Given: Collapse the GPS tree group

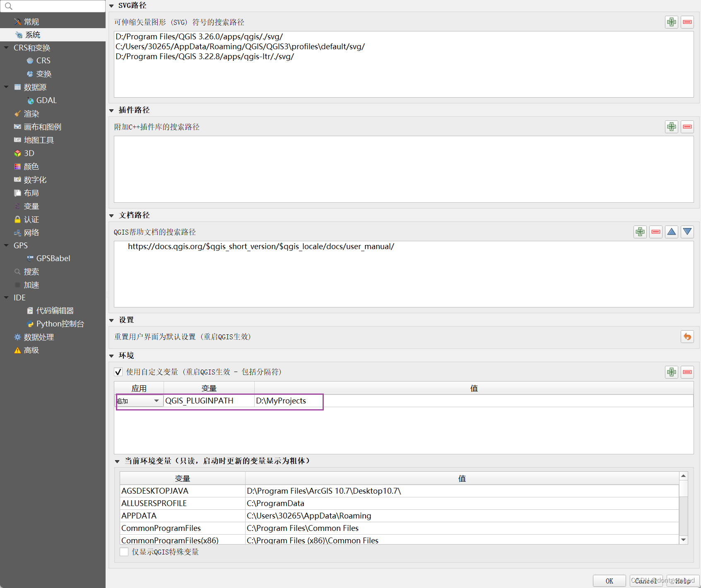Looking at the screenshot, I should 6,245.
